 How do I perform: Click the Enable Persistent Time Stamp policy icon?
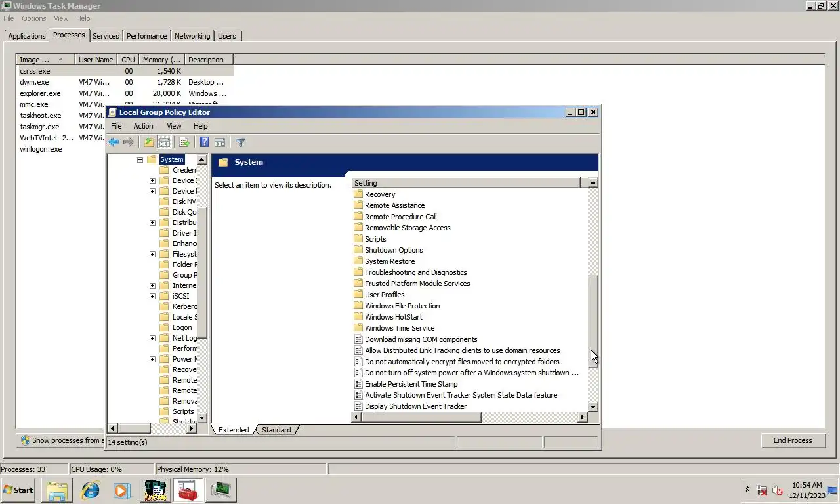(x=358, y=384)
